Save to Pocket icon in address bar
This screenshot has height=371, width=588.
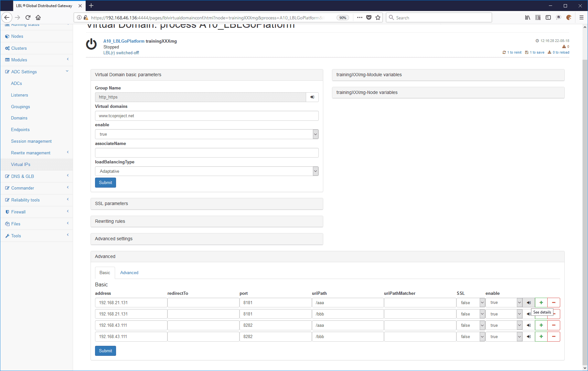click(369, 17)
